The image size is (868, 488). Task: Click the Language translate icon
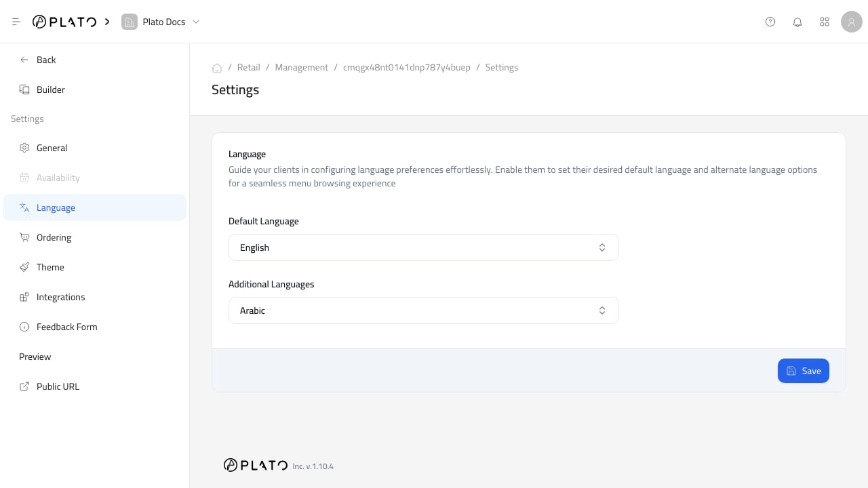[x=24, y=207]
